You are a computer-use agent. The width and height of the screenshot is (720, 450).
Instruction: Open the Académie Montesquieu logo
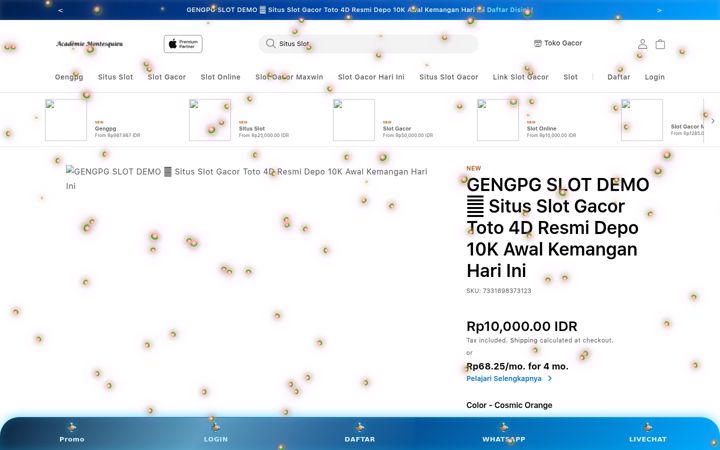point(90,44)
